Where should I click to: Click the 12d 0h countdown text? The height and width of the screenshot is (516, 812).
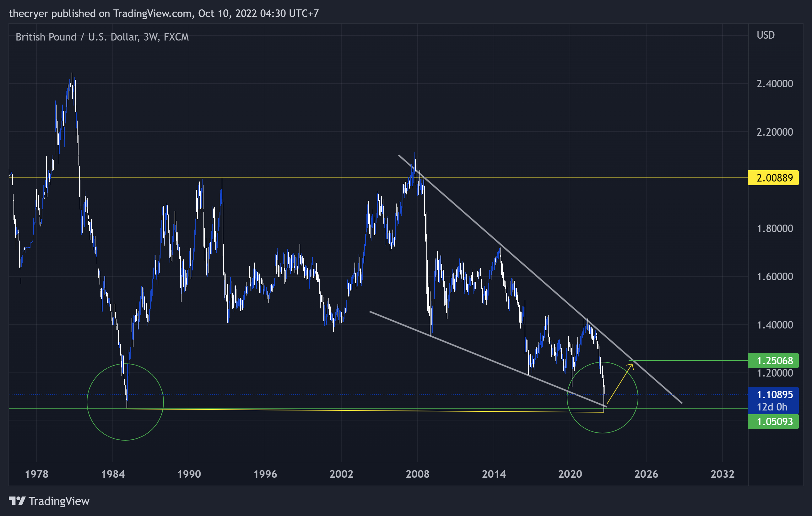[x=772, y=407]
